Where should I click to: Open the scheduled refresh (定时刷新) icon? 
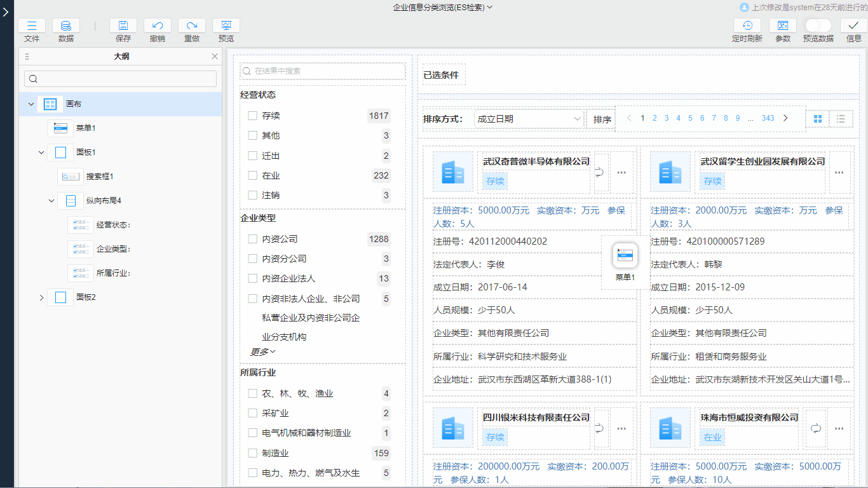pos(747,26)
